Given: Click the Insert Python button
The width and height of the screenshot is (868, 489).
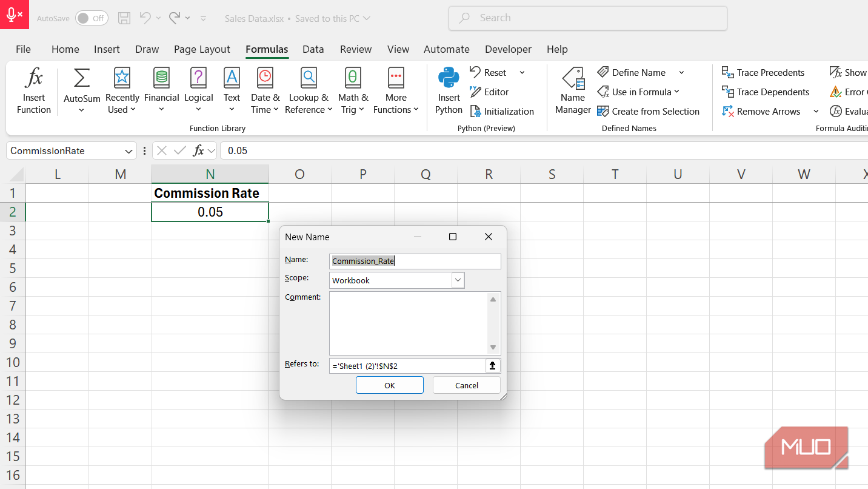Looking at the screenshot, I should [x=449, y=91].
